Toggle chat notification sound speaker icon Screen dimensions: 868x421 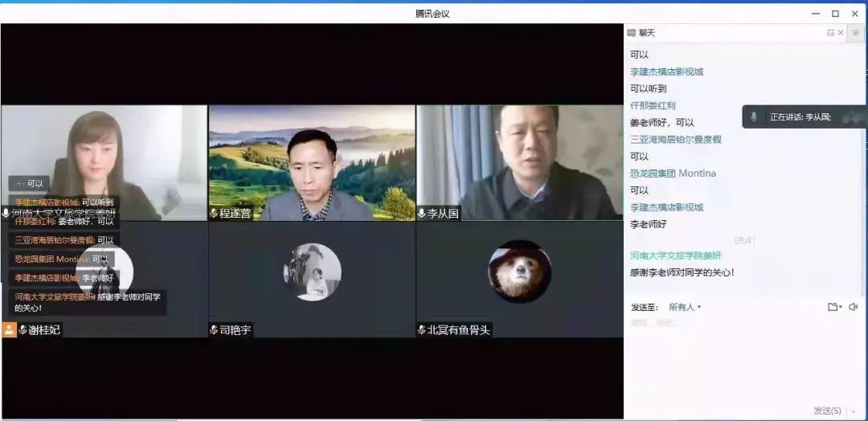coord(853,307)
